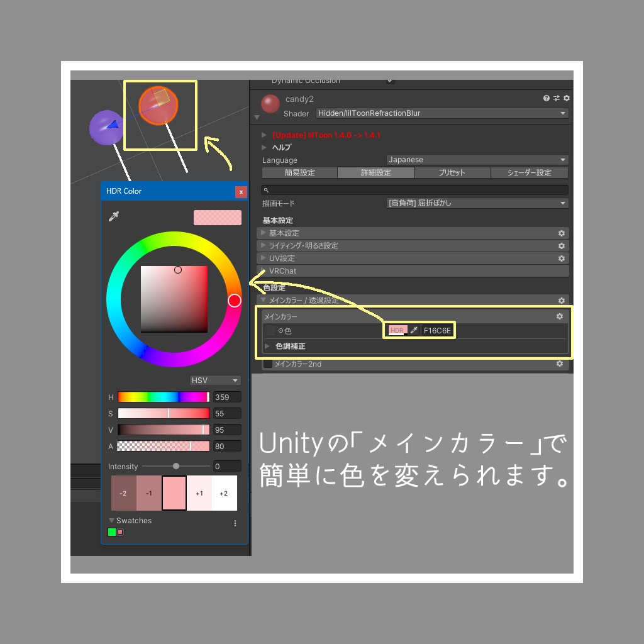The width and height of the screenshot is (644, 644).
Task: Open the Swatches options menu dots
Action: [x=235, y=523]
